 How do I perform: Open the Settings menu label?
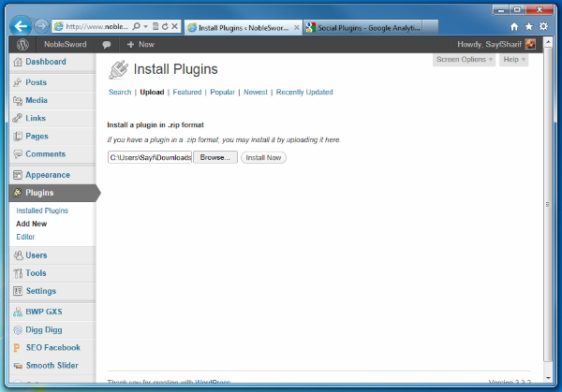point(41,291)
